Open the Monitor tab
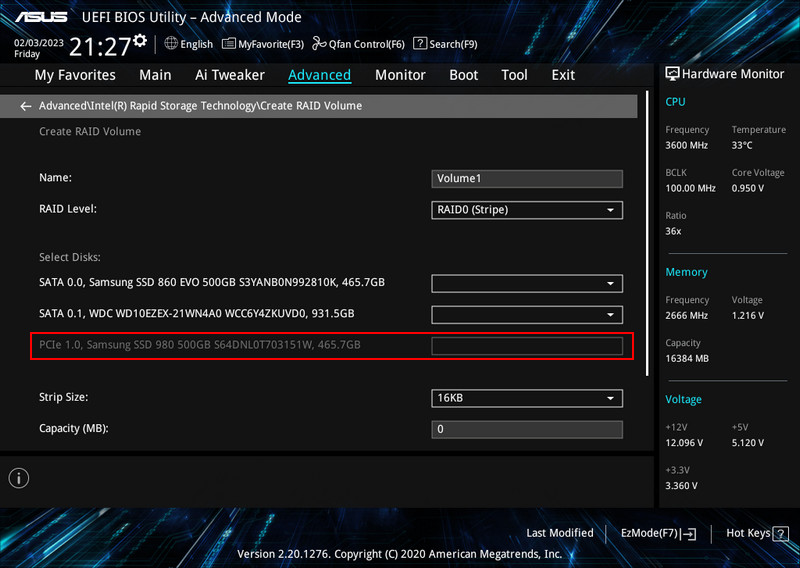Screen dimensions: 800x568 click(x=400, y=75)
